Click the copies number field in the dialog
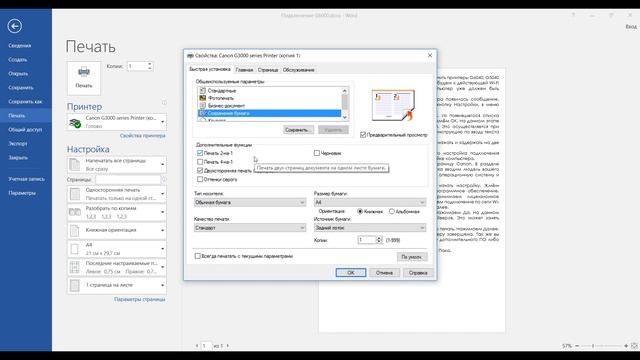The image size is (640, 360). pyautogui.click(x=367, y=240)
